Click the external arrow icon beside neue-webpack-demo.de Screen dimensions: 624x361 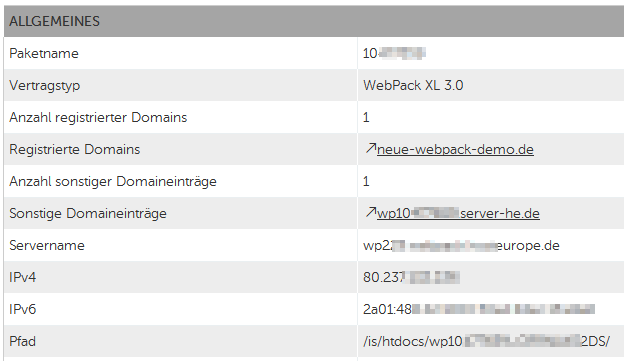pyautogui.click(x=370, y=148)
